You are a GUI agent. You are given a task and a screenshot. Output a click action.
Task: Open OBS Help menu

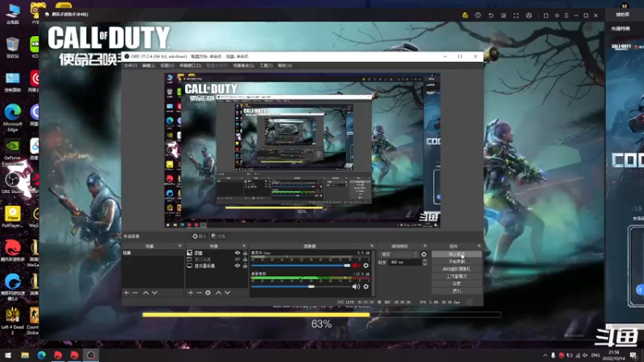(x=285, y=66)
